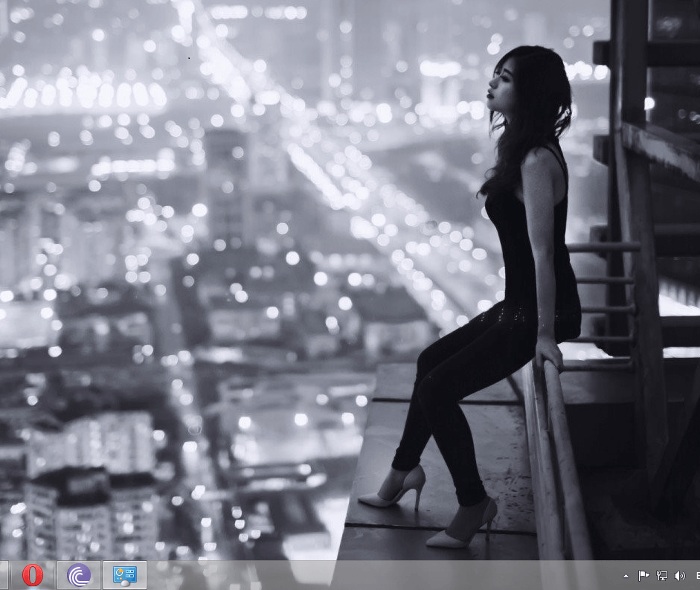Screen dimensions: 700x590
Task: Click the language indicator at taskbar edge
Action: coord(696,576)
